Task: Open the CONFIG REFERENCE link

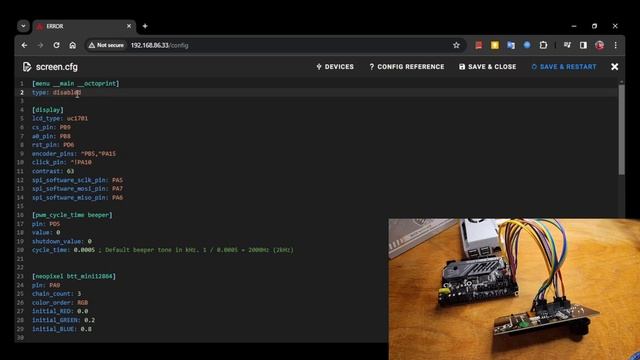Action: coord(407,67)
